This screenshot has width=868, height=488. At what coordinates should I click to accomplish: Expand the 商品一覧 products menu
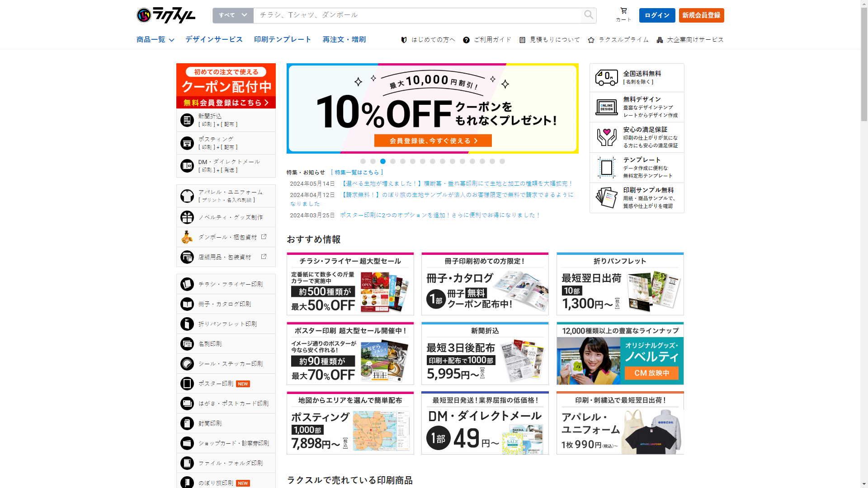click(155, 40)
